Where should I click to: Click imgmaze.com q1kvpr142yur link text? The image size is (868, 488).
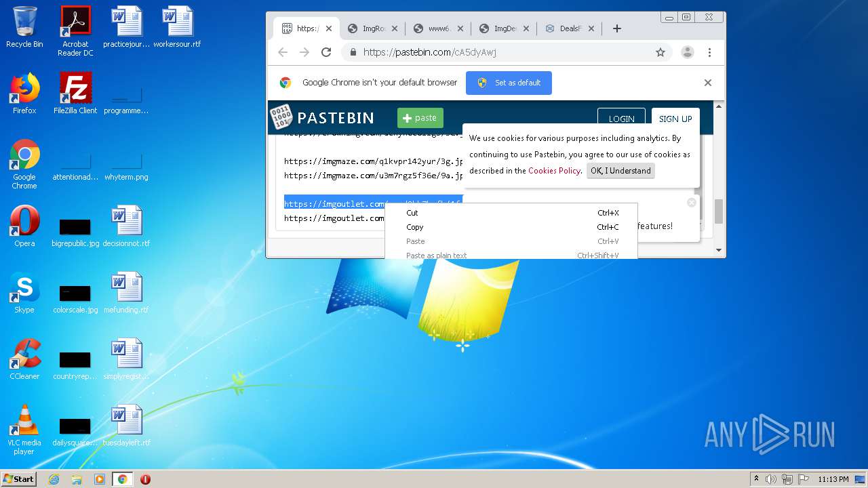[373, 161]
